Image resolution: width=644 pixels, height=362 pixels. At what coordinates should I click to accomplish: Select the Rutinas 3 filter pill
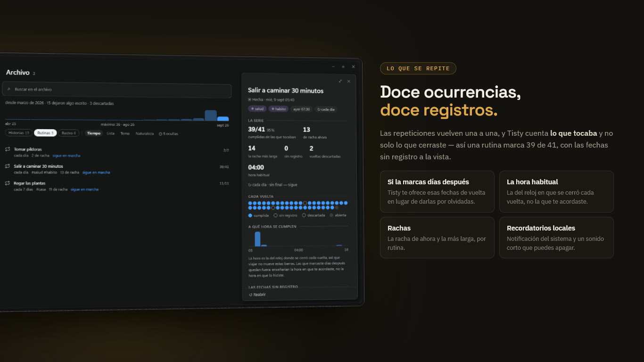pos(45,133)
